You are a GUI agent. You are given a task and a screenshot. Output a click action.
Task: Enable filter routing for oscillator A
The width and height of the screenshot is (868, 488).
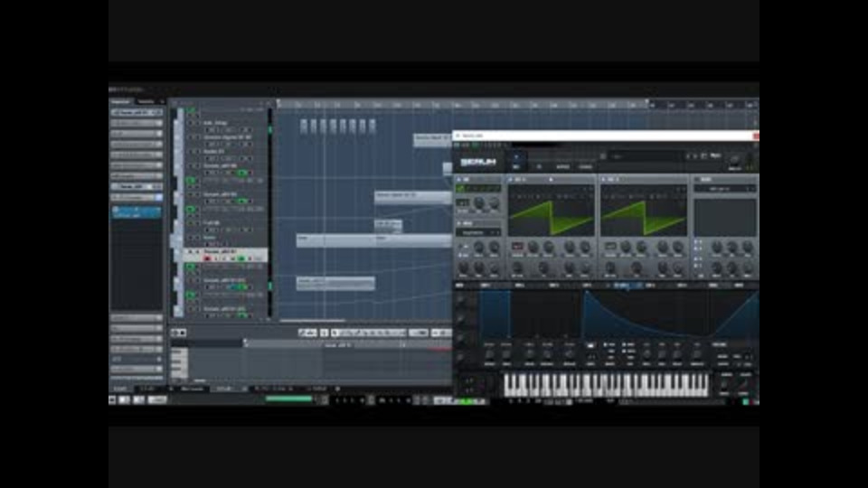pos(696,242)
